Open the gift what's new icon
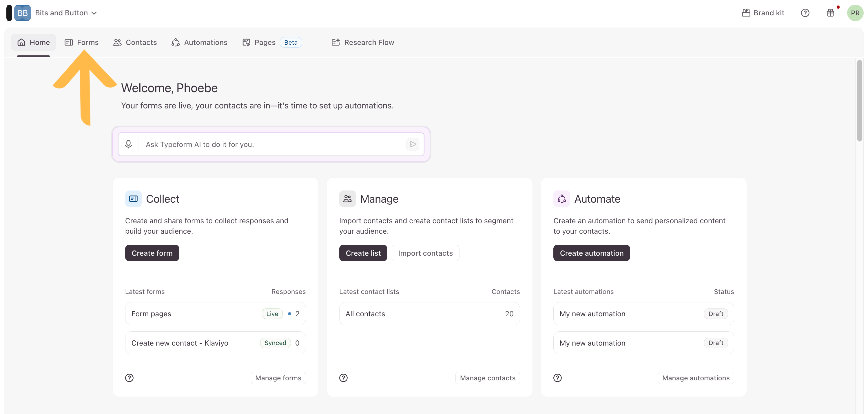This screenshot has height=414, width=868. click(x=830, y=13)
